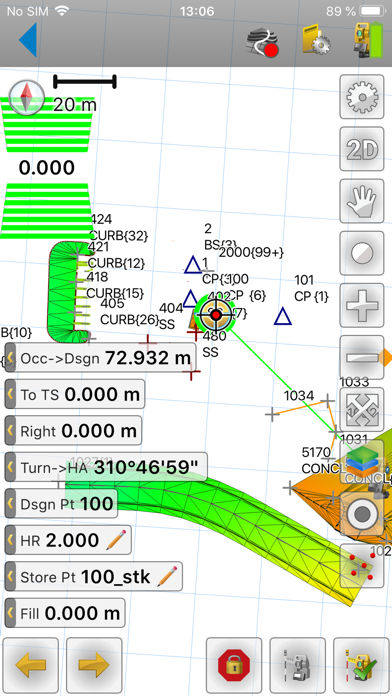Click the zoom extents button
The image size is (392, 696).
[x=362, y=409]
